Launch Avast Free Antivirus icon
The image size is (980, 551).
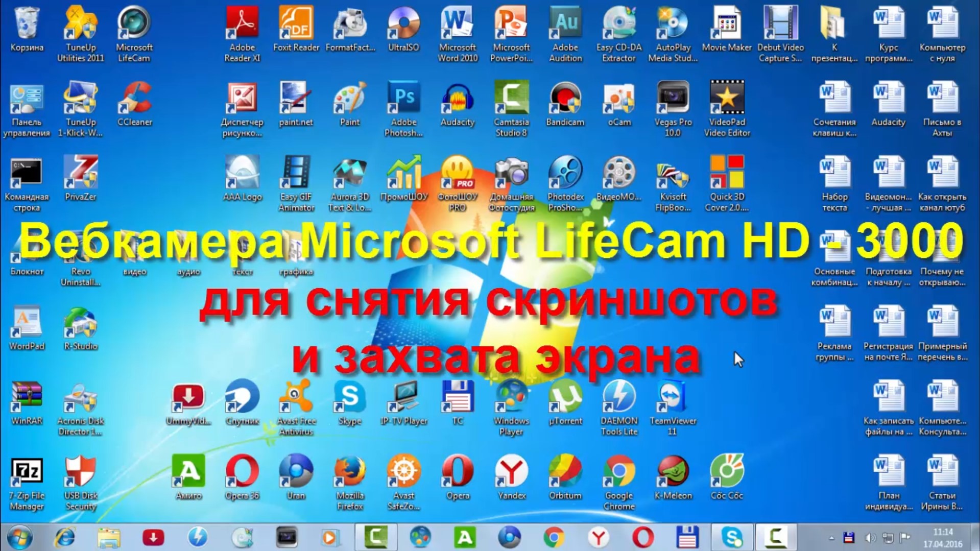(296, 407)
